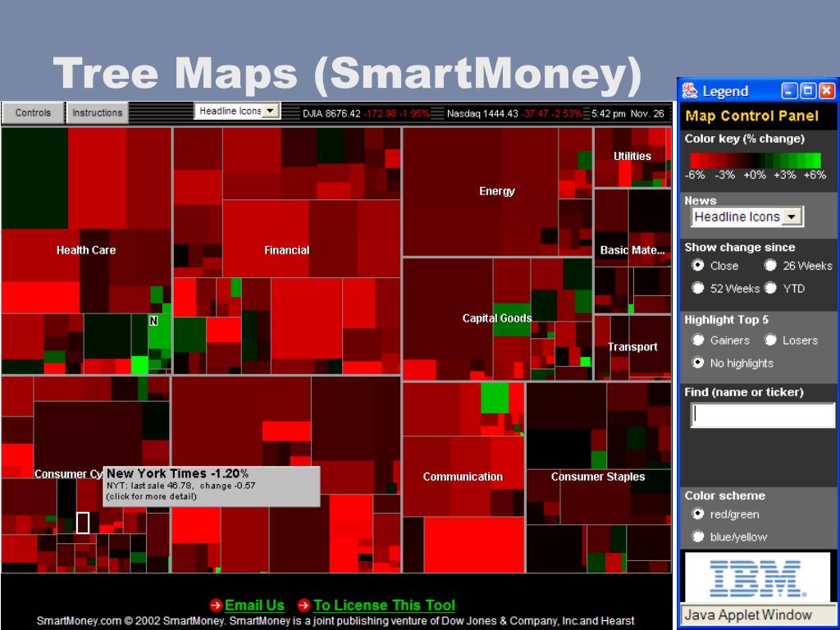This screenshot has height=630, width=840.
Task: Highlight top 5 Losers
Action: point(770,340)
